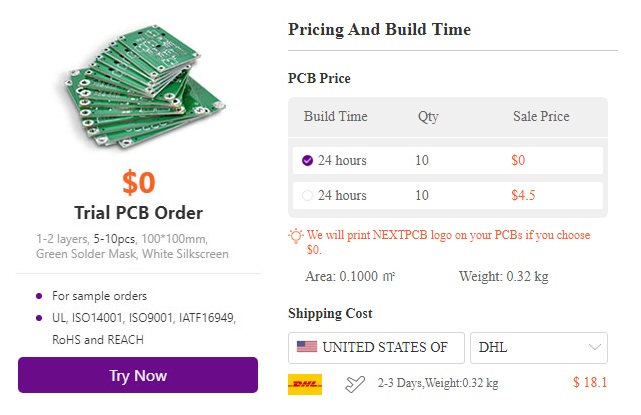Click the airplane shipping icon
641x415 pixels.
tap(355, 383)
